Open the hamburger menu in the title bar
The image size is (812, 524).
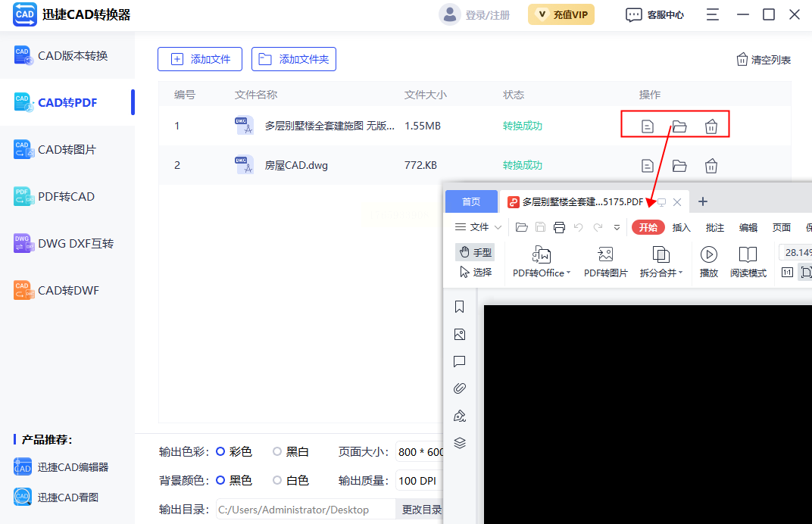[713, 14]
